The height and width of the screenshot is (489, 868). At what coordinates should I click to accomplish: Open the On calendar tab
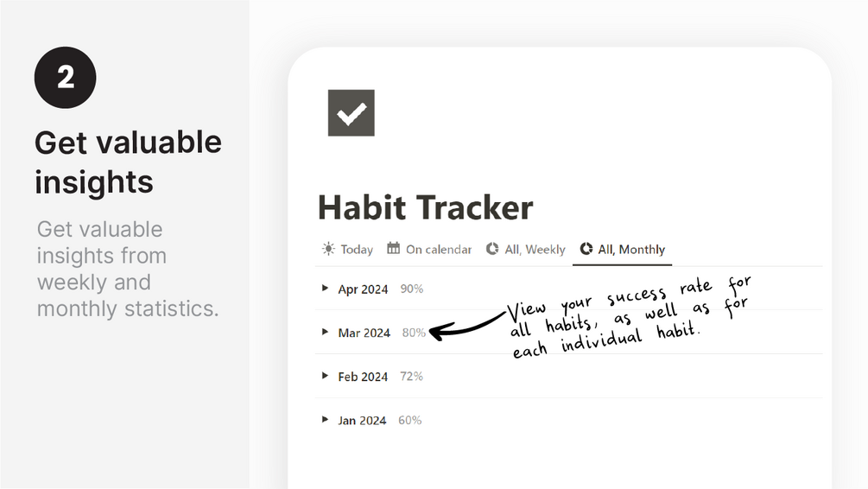(x=438, y=250)
